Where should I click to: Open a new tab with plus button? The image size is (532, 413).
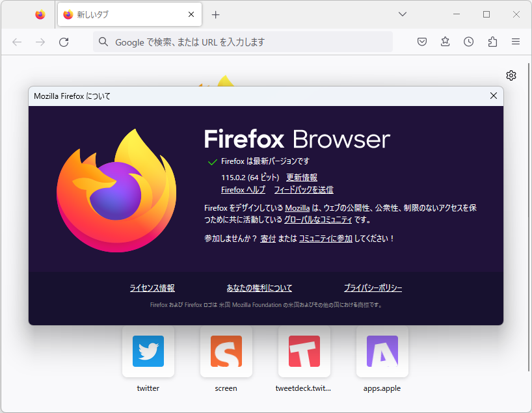click(x=215, y=14)
